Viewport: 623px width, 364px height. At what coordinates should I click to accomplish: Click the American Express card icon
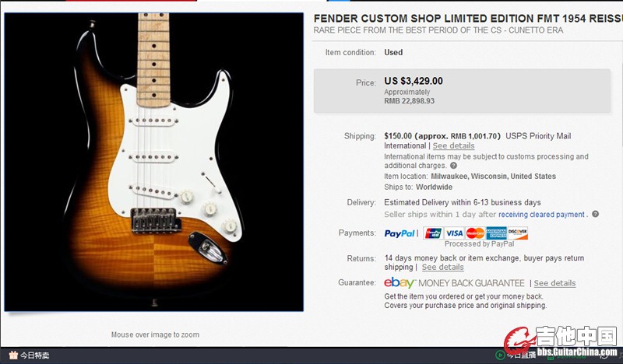(x=496, y=233)
